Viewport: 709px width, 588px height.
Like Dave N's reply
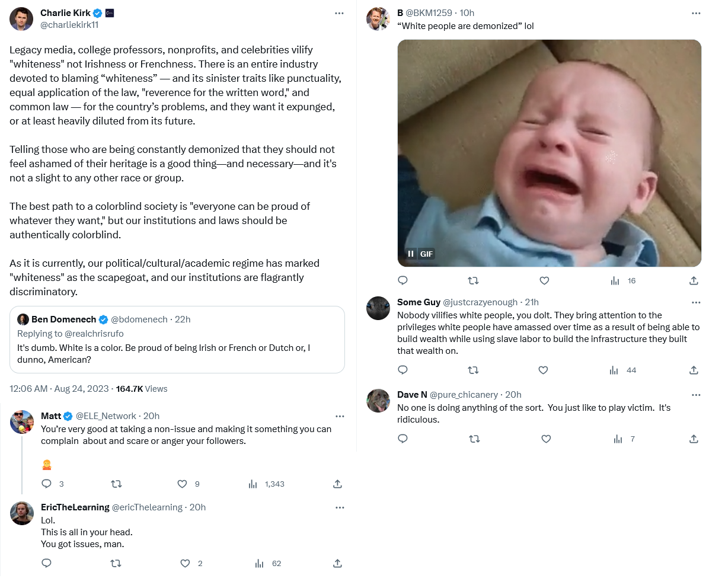coord(546,439)
